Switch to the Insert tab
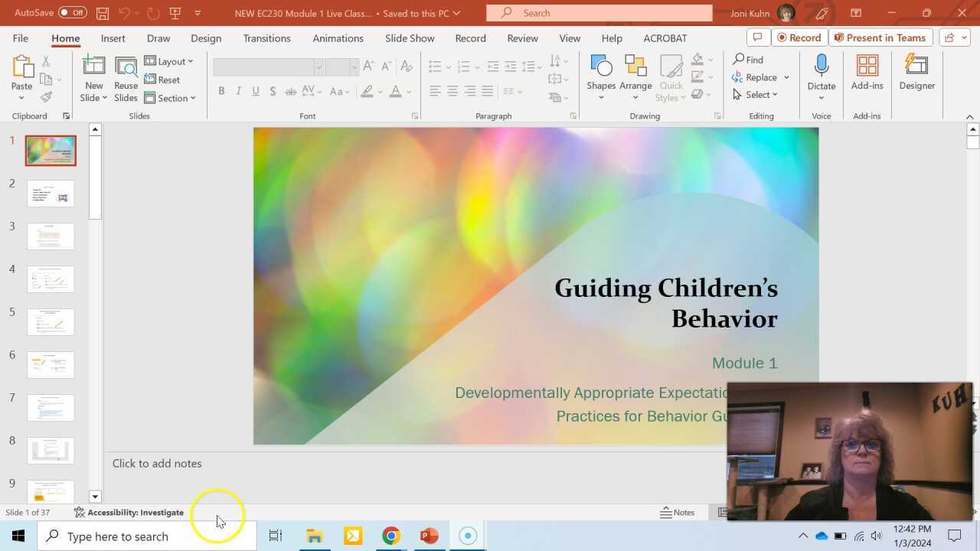980x551 pixels. (x=113, y=37)
